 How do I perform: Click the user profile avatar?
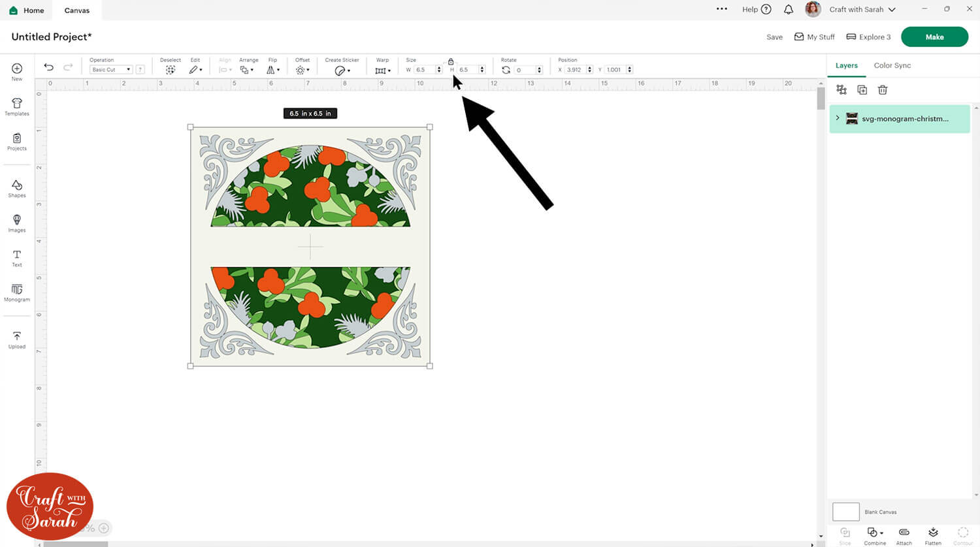pyautogui.click(x=813, y=9)
